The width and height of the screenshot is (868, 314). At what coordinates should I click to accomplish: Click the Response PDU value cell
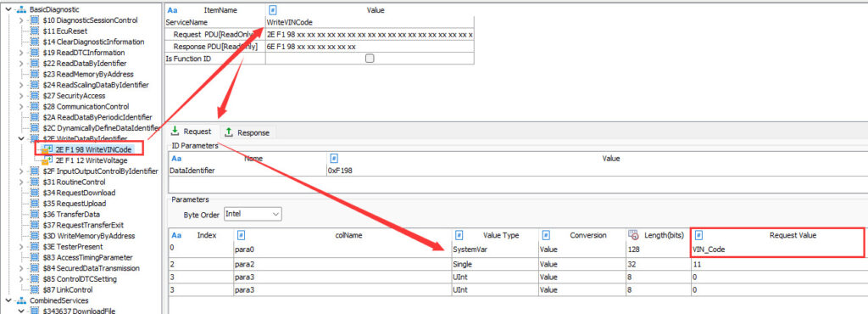tap(370, 47)
